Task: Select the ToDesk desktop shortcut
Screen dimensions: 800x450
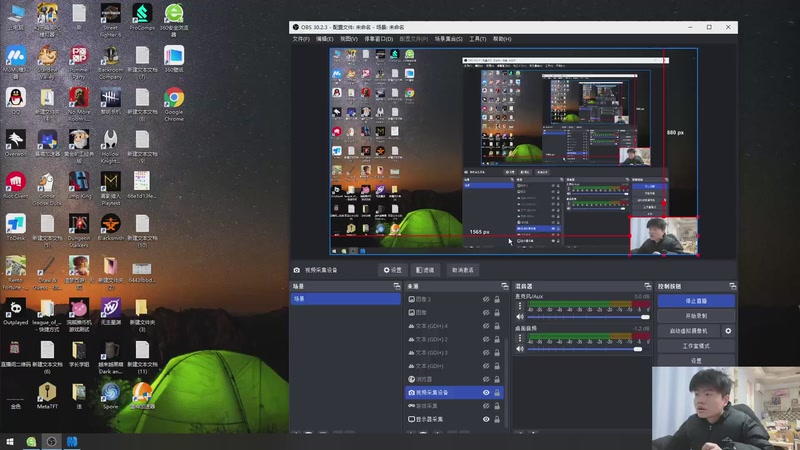Action: (x=16, y=227)
